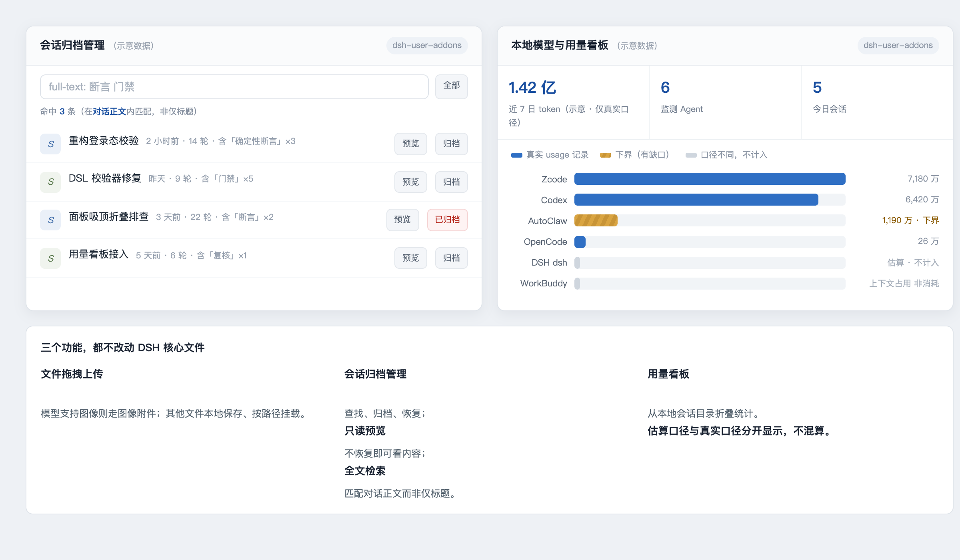Image resolution: width=960 pixels, height=560 pixels.
Task: Click the red 已归档 button
Action: click(x=448, y=220)
